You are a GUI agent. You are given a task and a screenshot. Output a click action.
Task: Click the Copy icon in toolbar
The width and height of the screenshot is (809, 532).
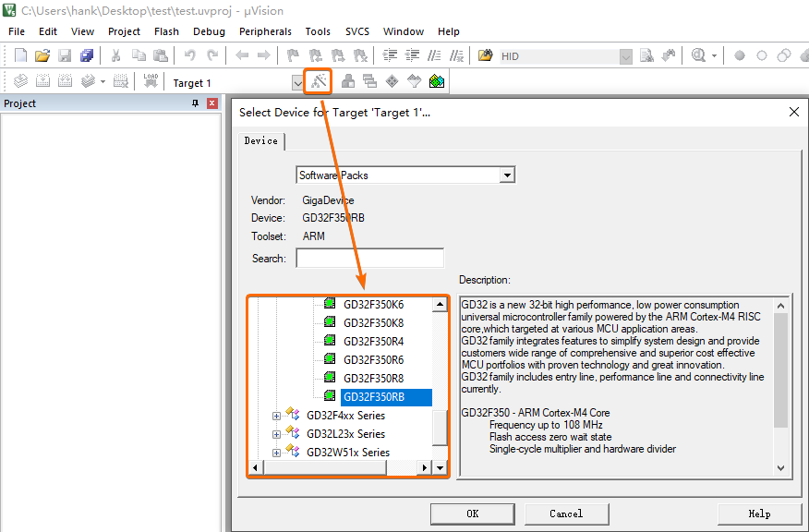139,55
